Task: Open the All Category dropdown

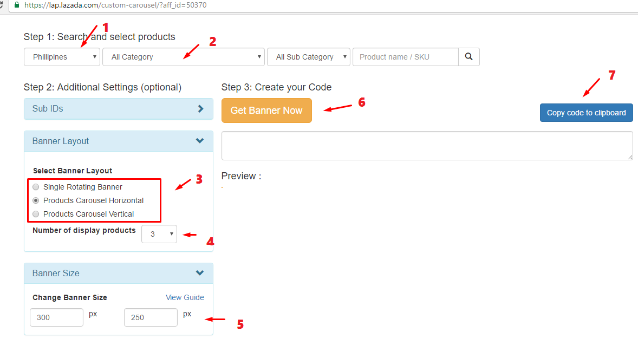Action: point(183,56)
